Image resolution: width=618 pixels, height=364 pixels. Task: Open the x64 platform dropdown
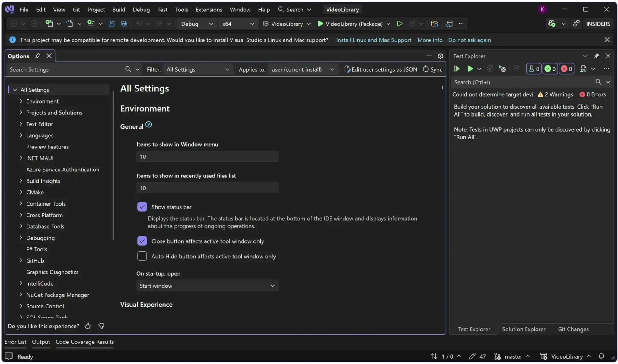[238, 24]
